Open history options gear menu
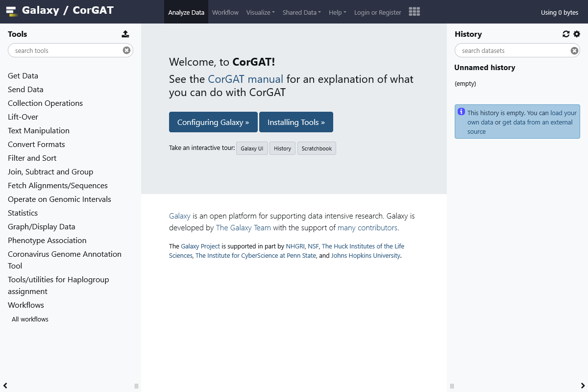The width and height of the screenshot is (588, 392). (577, 34)
